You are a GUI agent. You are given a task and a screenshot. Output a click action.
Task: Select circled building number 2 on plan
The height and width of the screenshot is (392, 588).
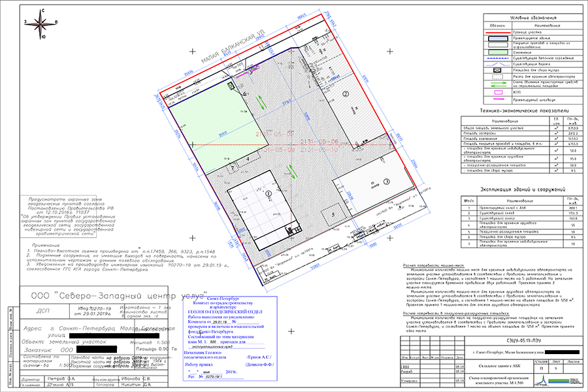point(345,93)
